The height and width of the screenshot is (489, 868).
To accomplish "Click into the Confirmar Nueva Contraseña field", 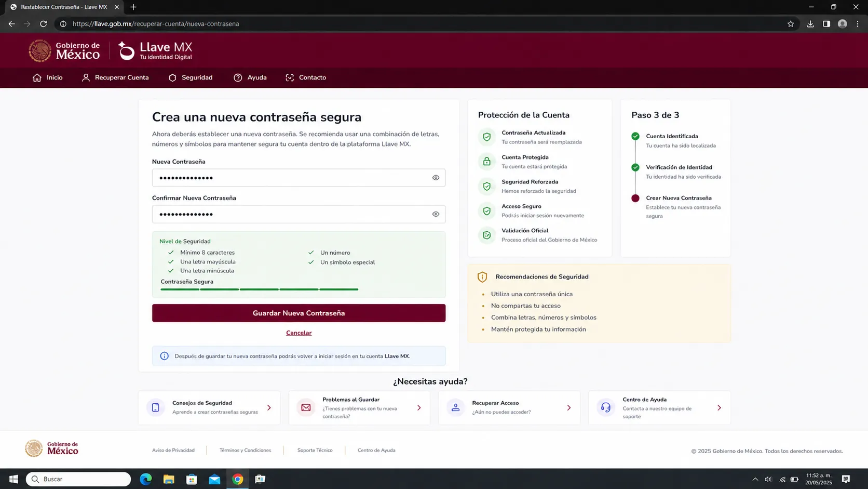I will coord(299,214).
